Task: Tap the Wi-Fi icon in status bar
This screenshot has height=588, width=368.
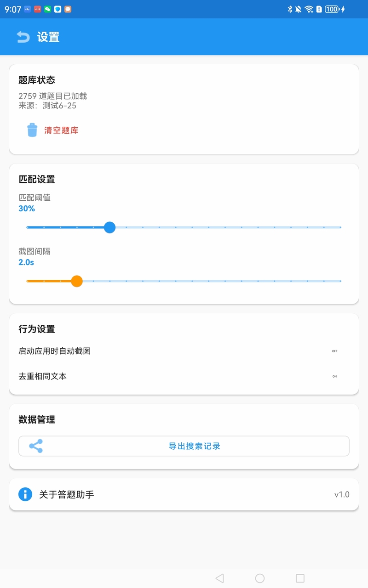Action: tap(309, 9)
